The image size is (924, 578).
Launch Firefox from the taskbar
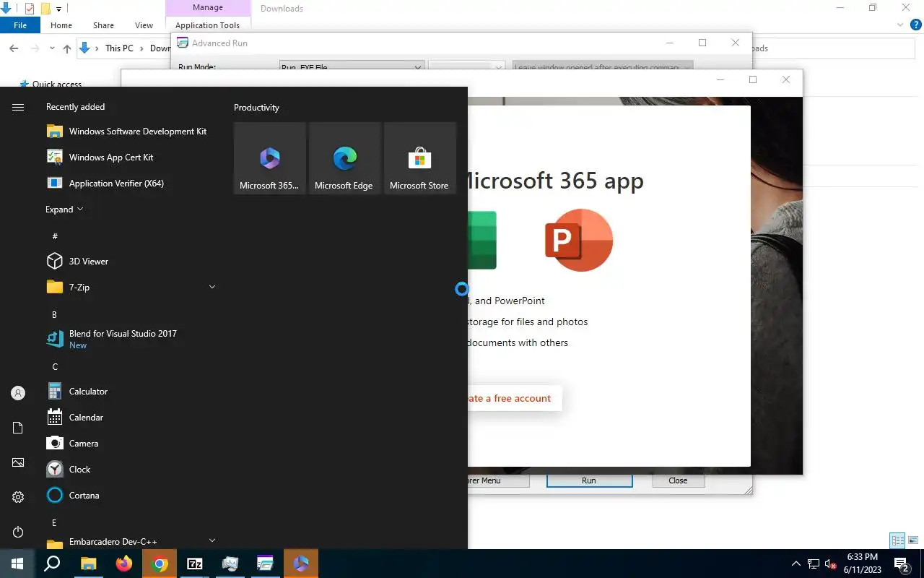[x=124, y=564]
